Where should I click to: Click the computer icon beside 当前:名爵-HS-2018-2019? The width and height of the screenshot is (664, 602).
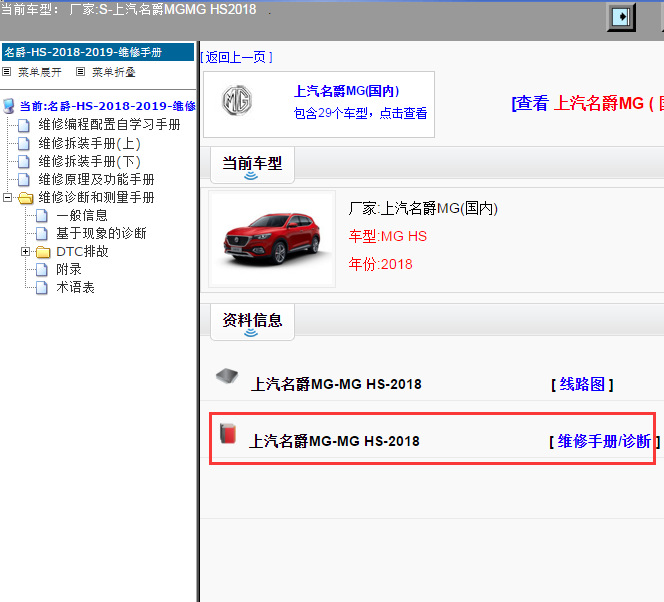click(8, 106)
